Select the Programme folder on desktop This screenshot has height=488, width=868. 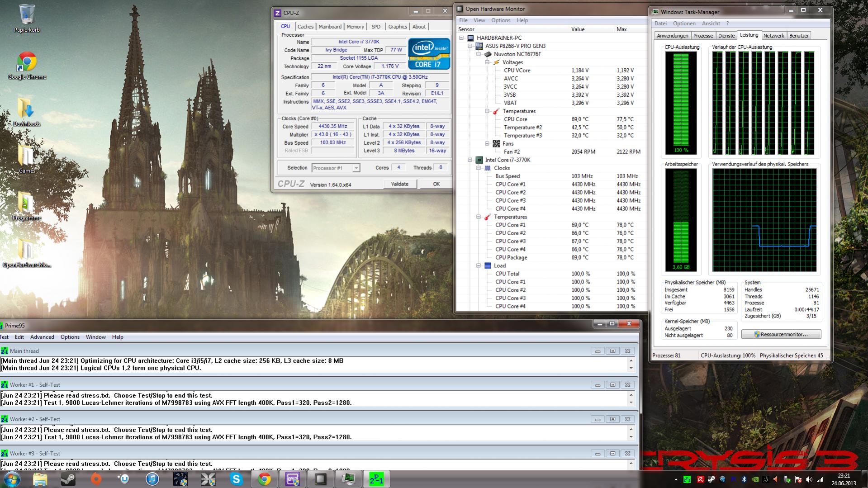tap(27, 207)
